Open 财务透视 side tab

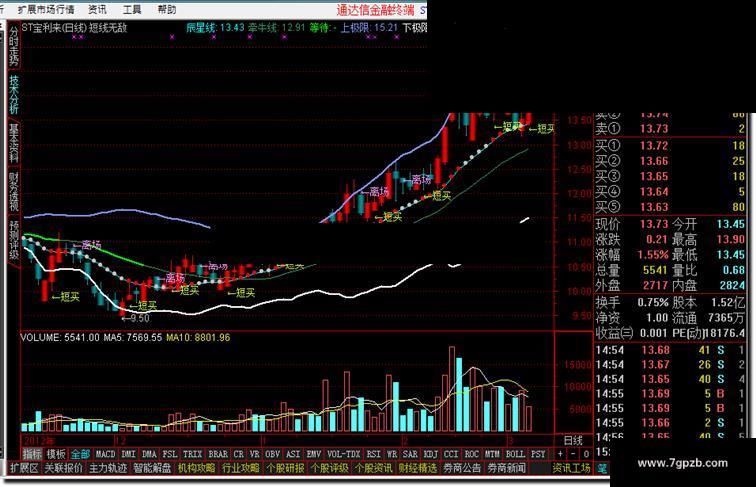[x=14, y=191]
